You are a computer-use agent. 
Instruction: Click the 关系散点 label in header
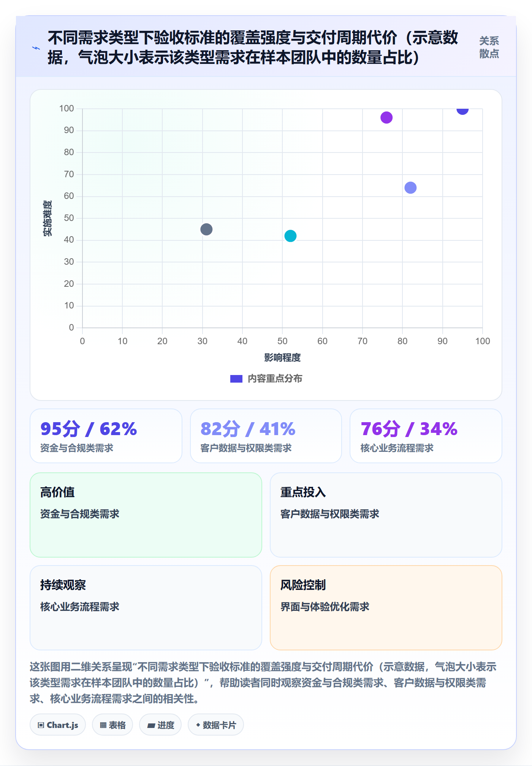pyautogui.click(x=489, y=47)
